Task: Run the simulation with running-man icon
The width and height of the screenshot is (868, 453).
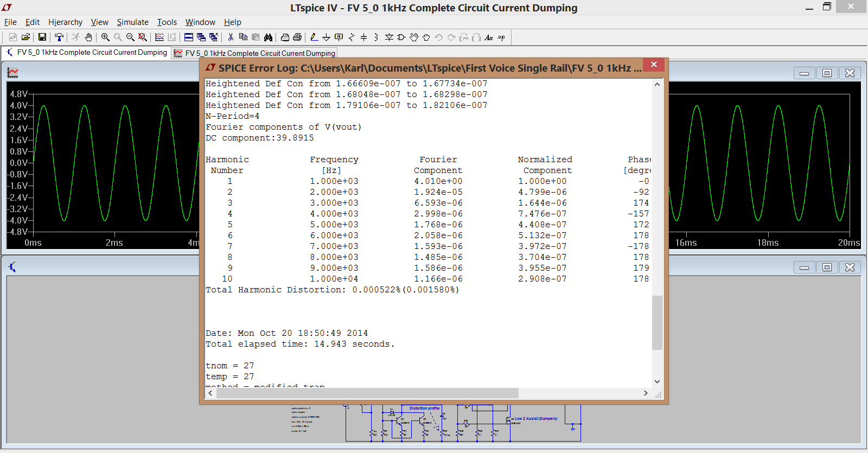Action: (75, 37)
